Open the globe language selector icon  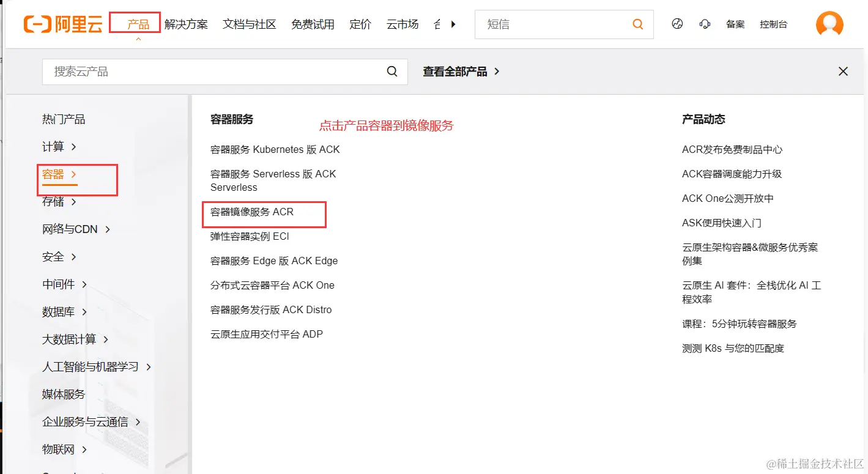pos(677,24)
